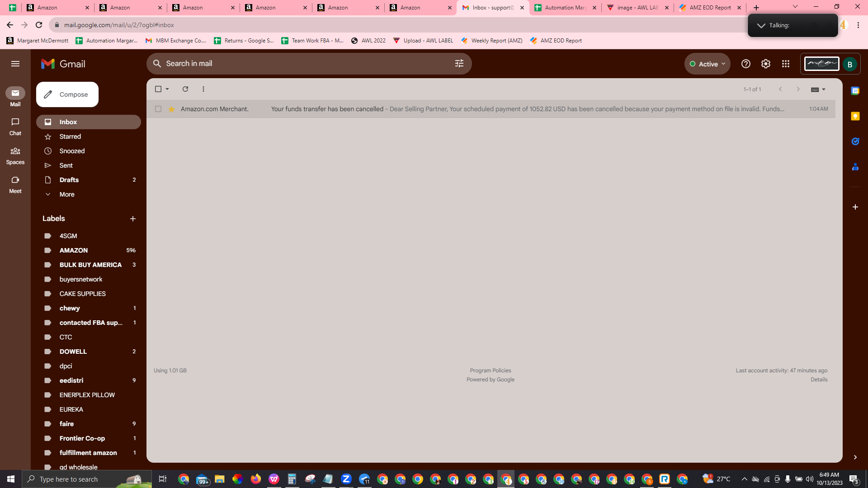Click the Details account activity link
The image size is (868, 488).
(x=819, y=380)
